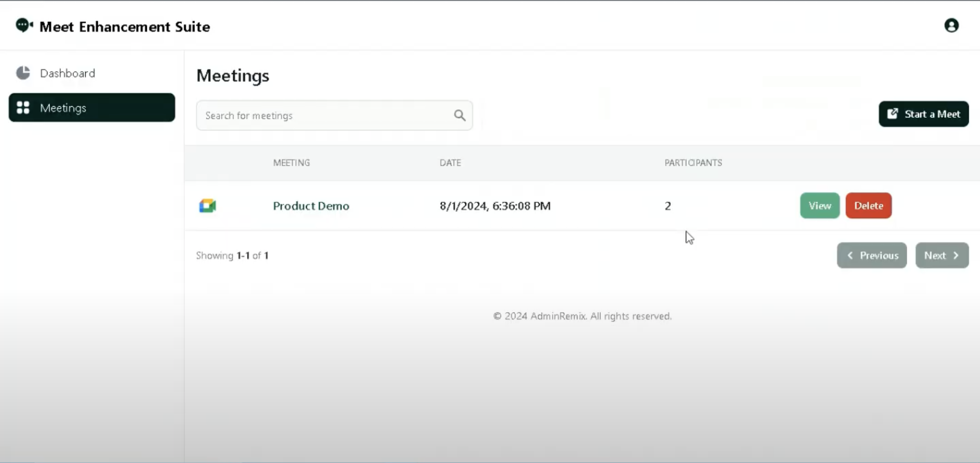
Task: Click the PARTICIPANTS column header
Action: point(693,163)
